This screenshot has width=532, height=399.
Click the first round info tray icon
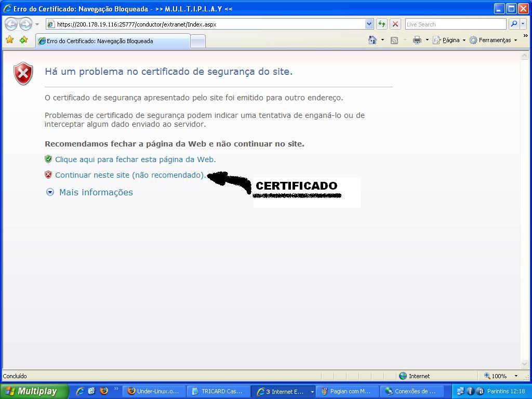tap(470, 391)
